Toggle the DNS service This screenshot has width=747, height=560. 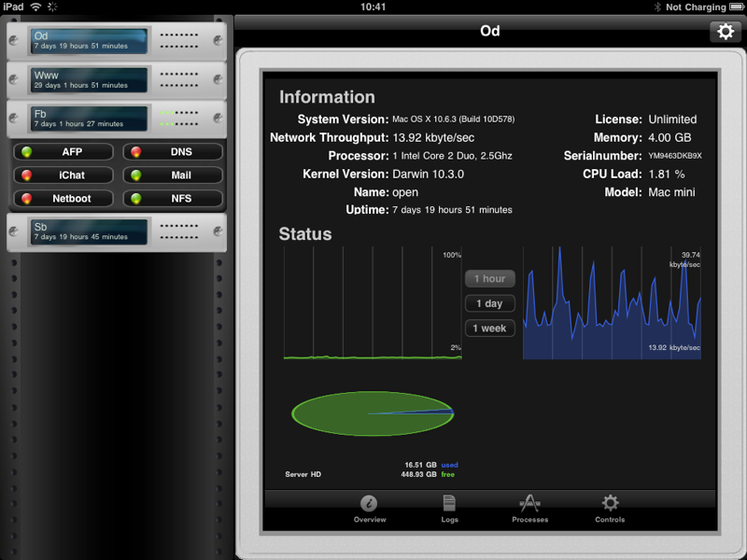[x=173, y=152]
